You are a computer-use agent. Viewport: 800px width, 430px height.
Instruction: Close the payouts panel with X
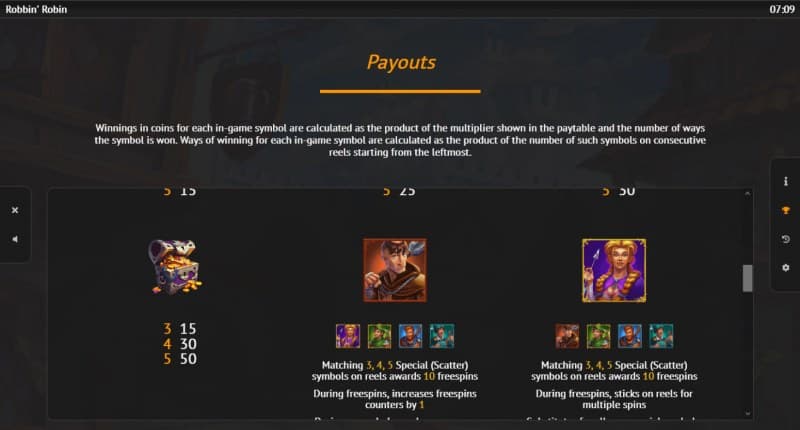pyautogui.click(x=15, y=211)
